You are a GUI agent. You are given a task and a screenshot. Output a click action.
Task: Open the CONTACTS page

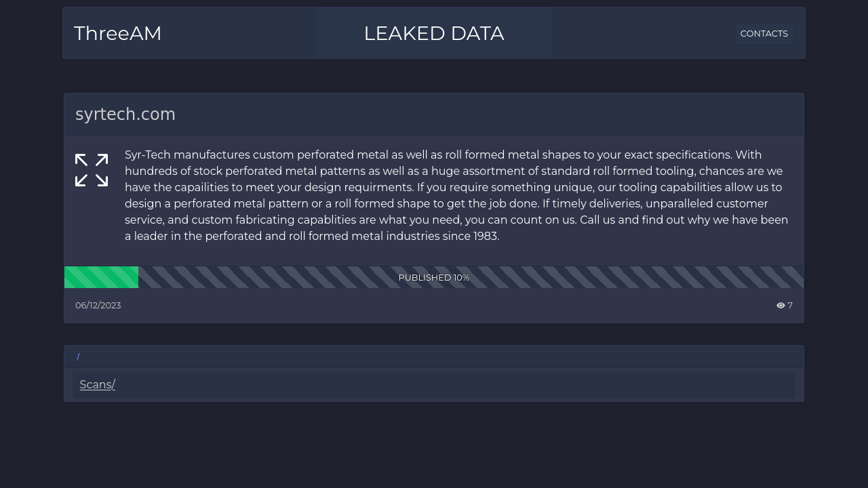(764, 33)
